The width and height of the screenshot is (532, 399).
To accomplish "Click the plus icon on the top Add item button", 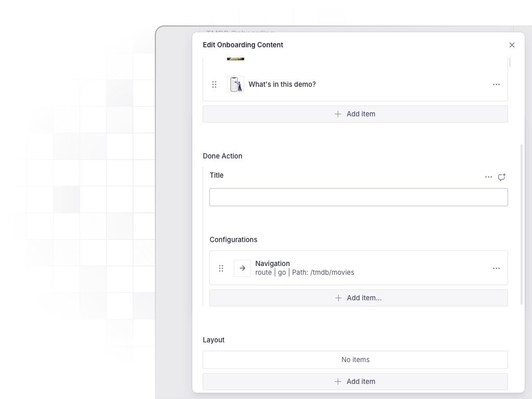I will [338, 114].
